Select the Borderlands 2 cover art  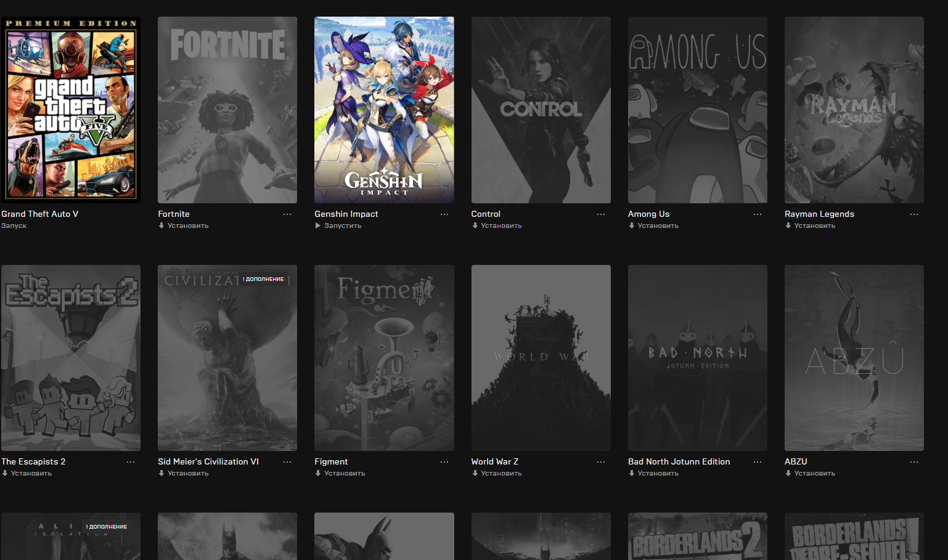coord(698,537)
